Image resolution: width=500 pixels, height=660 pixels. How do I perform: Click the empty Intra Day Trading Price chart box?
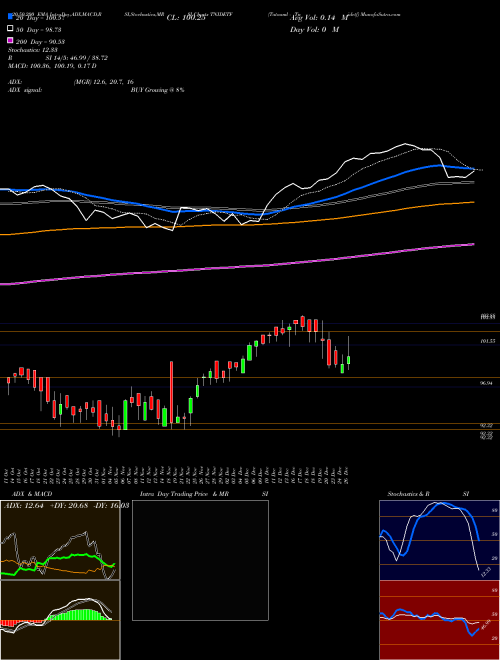pyautogui.click(x=200, y=560)
